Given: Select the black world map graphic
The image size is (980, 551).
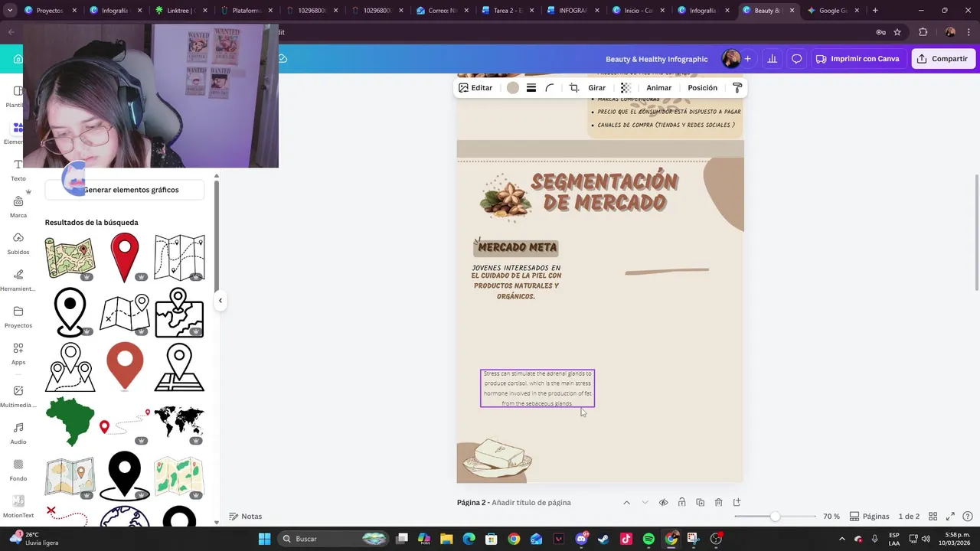Looking at the screenshot, I should [x=179, y=421].
